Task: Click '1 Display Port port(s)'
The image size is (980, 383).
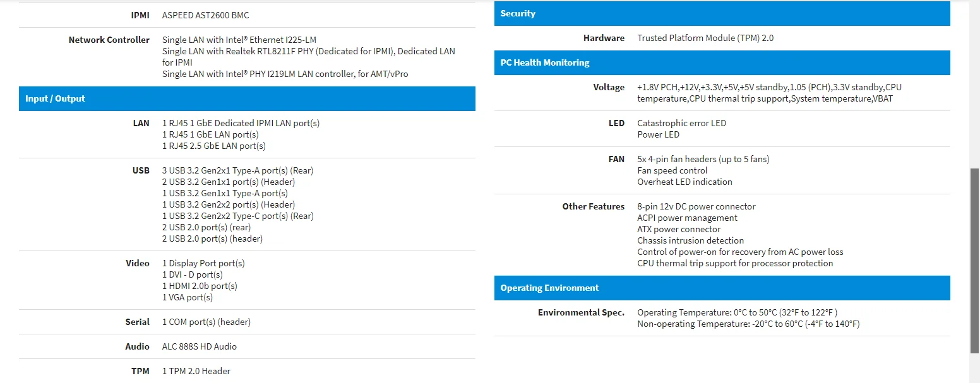Action: pos(203,263)
